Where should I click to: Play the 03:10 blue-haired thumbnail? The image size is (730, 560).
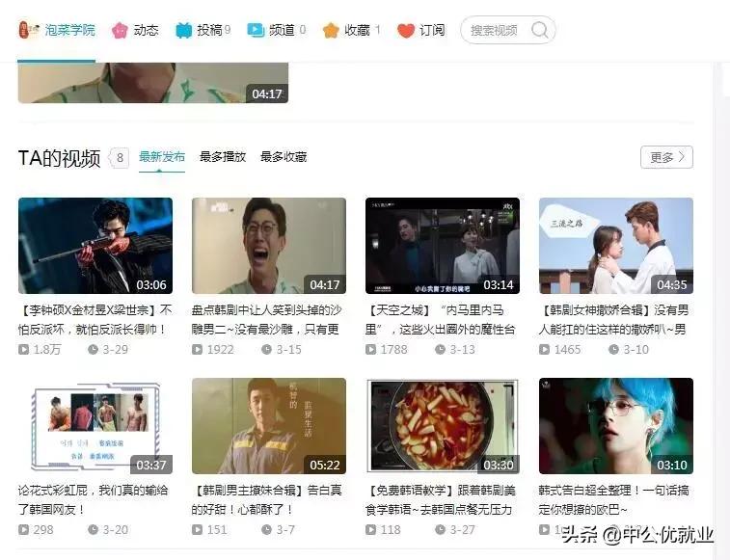coord(616,426)
